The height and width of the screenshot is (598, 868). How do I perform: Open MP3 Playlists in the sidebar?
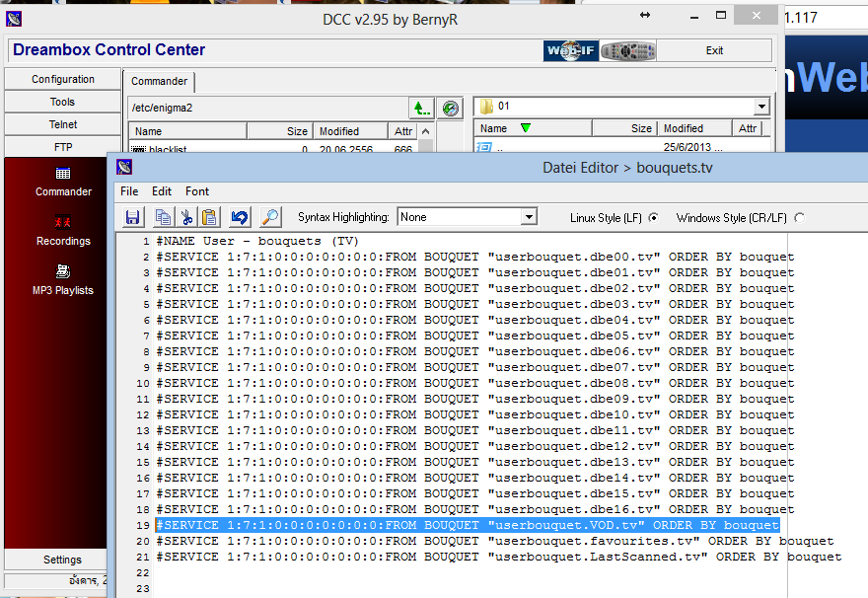pyautogui.click(x=63, y=280)
